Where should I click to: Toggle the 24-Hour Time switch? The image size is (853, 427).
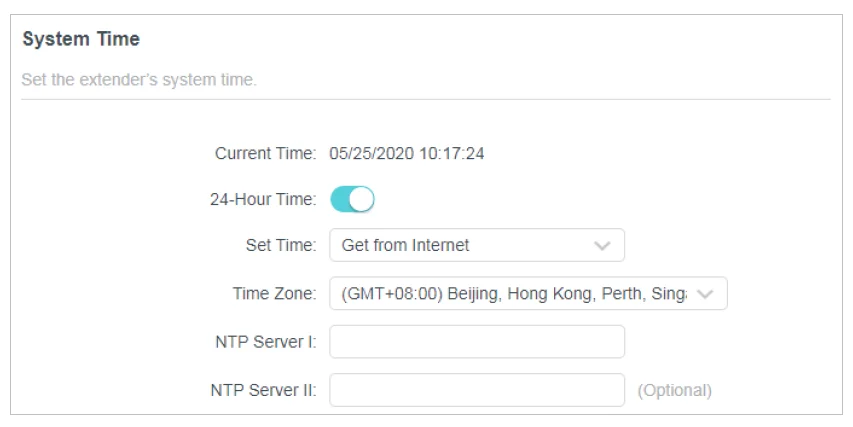[352, 200]
